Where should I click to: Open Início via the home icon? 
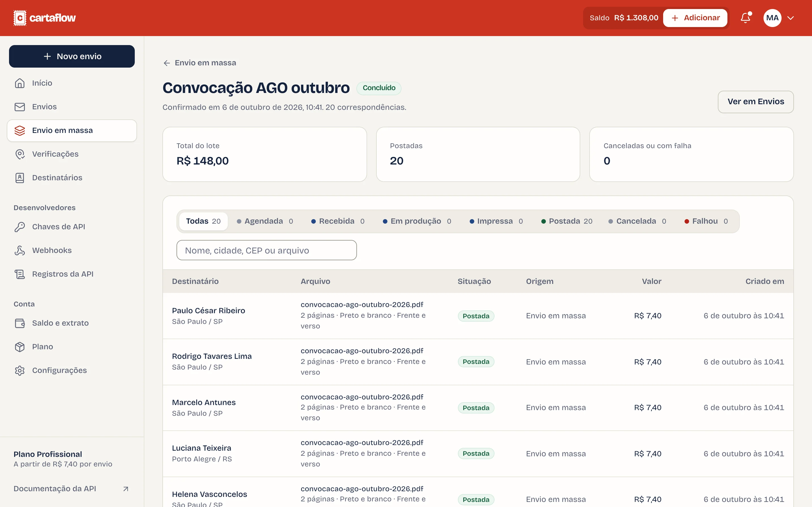tap(20, 83)
